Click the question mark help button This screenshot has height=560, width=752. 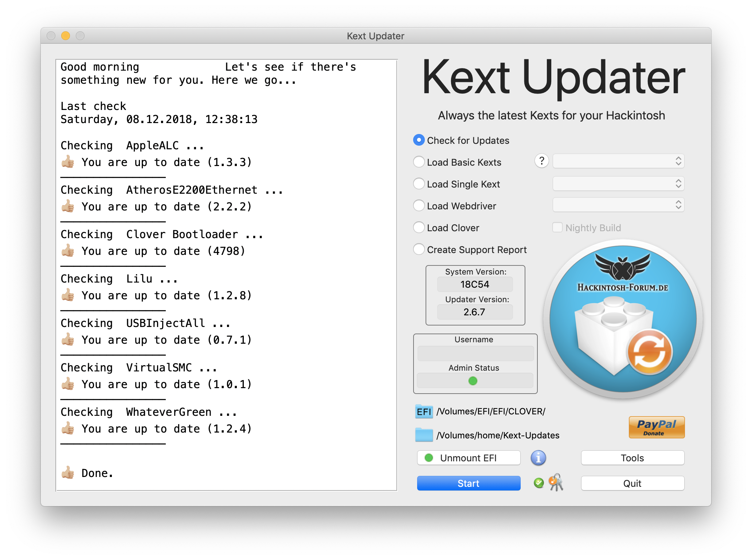[542, 161]
